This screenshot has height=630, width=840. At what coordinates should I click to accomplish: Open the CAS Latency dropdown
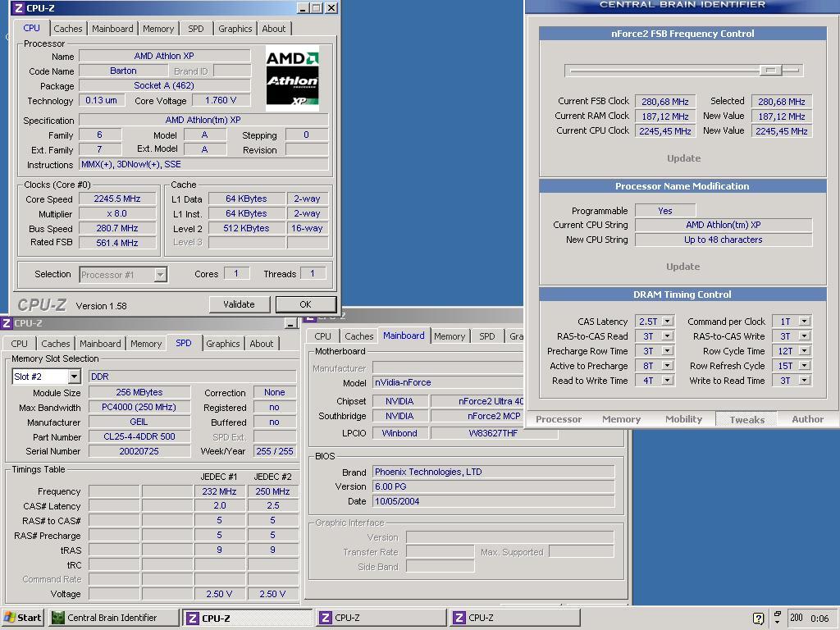coord(668,322)
